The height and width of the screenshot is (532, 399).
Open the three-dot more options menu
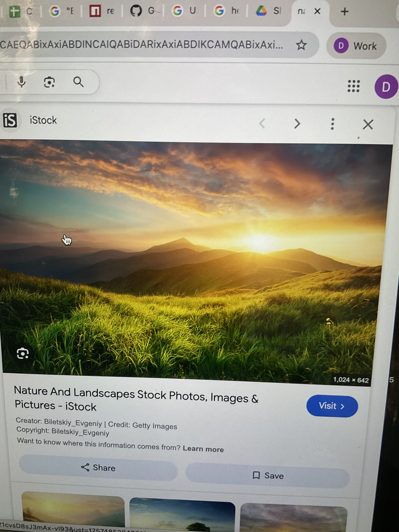332,124
